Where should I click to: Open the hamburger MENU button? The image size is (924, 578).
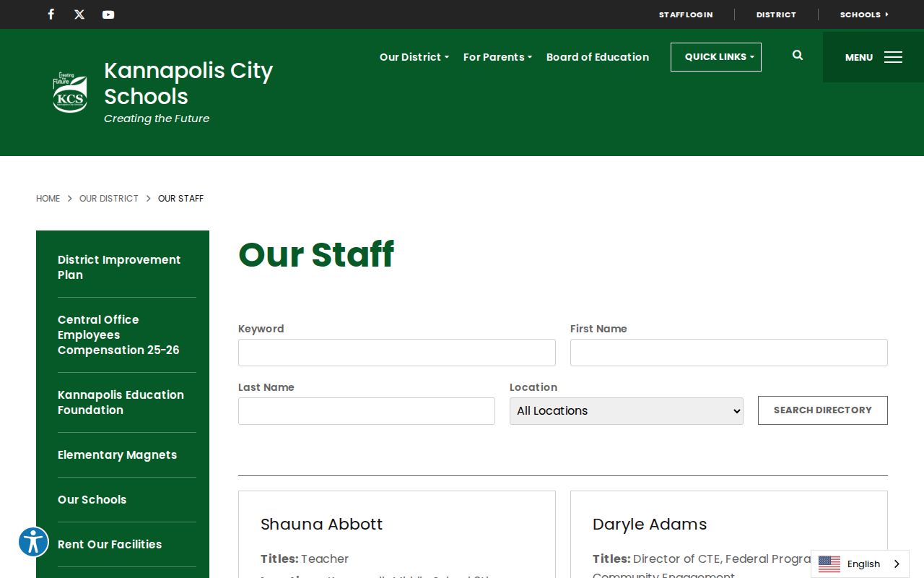[873, 57]
